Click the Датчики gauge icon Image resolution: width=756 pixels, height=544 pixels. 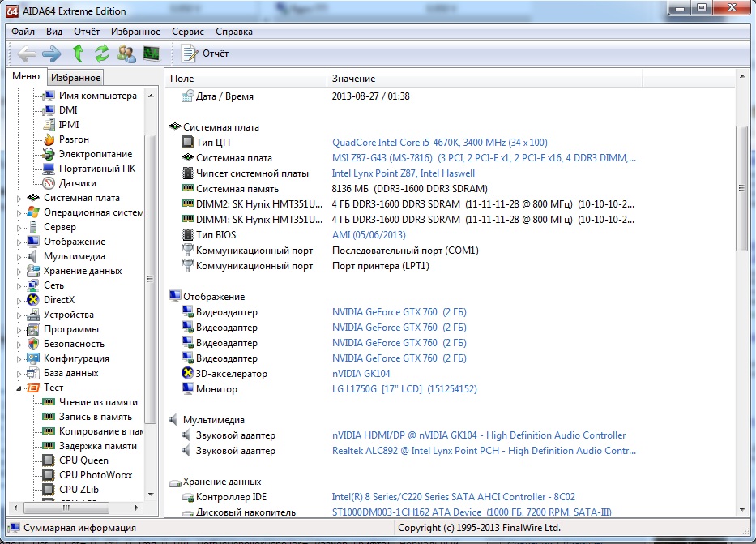tap(49, 183)
